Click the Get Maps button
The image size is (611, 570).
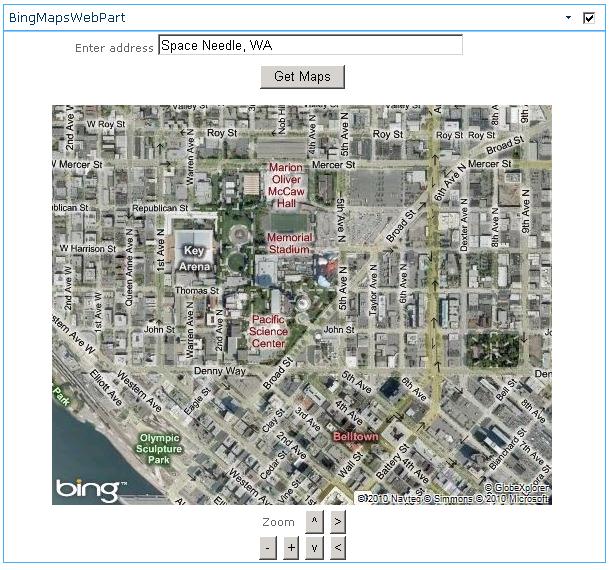[302, 76]
